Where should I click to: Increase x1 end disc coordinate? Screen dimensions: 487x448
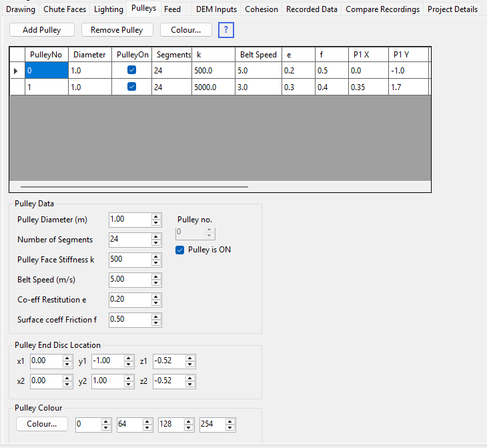pyautogui.click(x=67, y=359)
